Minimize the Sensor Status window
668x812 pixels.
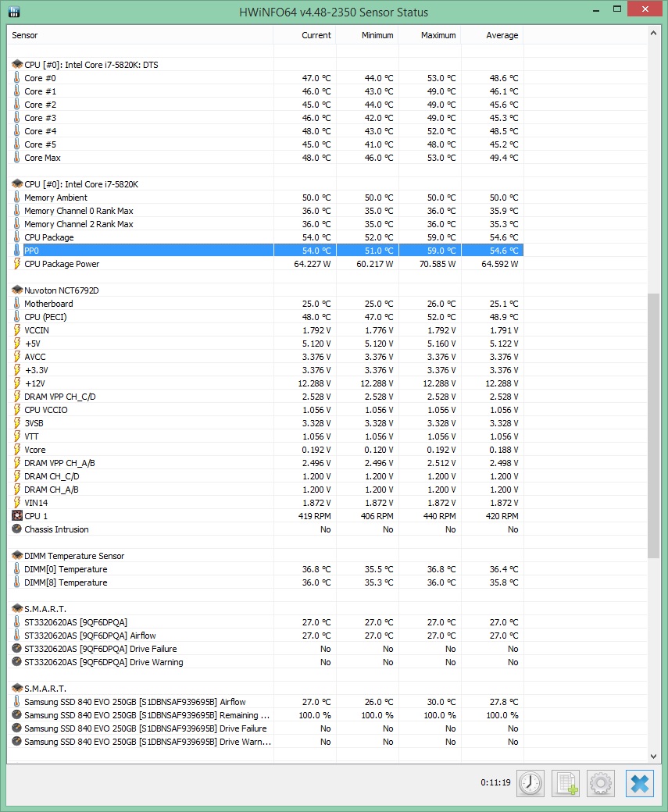coord(596,9)
